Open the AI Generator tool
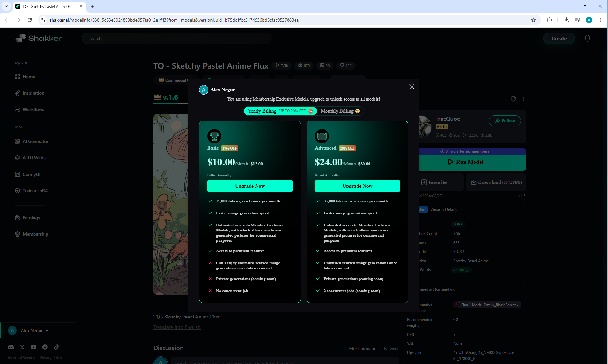 click(x=35, y=141)
